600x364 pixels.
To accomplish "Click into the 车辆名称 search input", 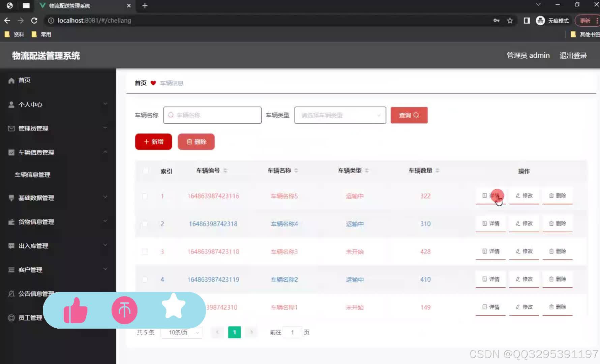I will 212,115.
